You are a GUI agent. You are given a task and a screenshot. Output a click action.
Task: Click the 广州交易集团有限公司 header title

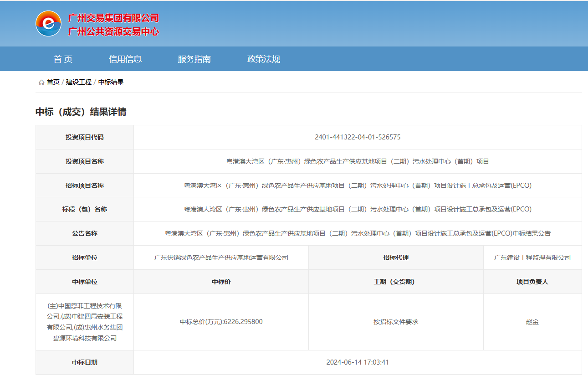coord(113,18)
